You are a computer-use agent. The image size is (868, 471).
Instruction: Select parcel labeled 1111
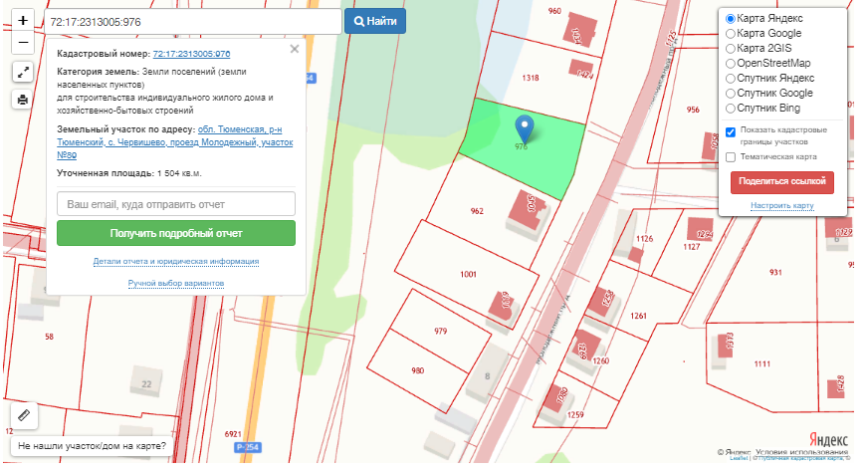(x=762, y=363)
